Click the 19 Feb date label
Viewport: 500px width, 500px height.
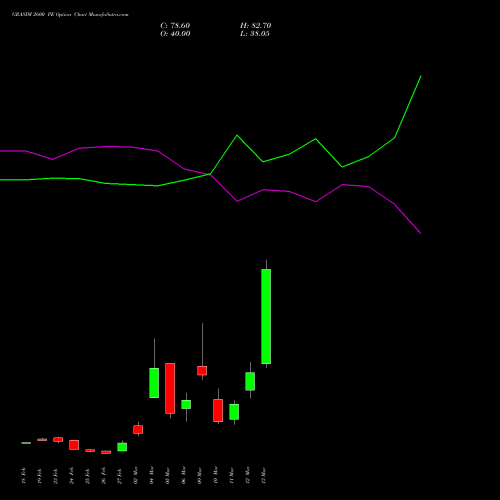pyautogui.click(x=40, y=476)
